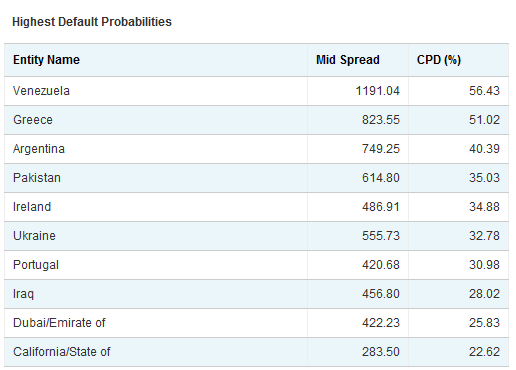
Task: Click the CPD (%) column header
Action: tap(439, 60)
